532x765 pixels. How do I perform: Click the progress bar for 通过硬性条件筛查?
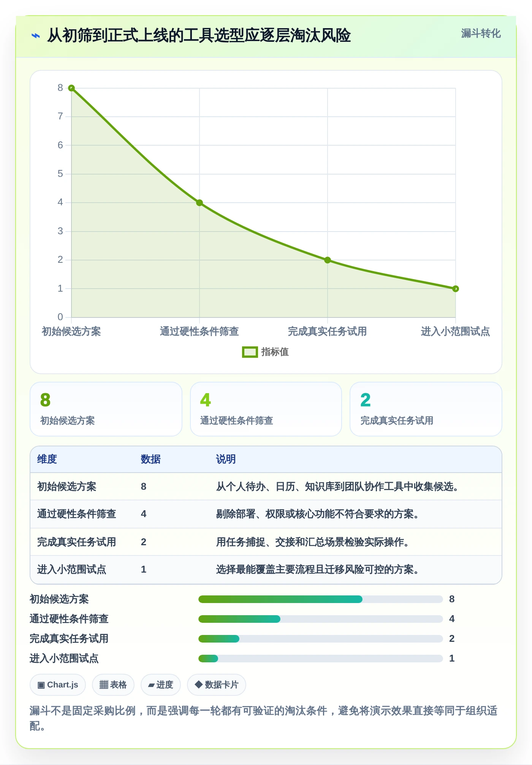[x=321, y=619]
